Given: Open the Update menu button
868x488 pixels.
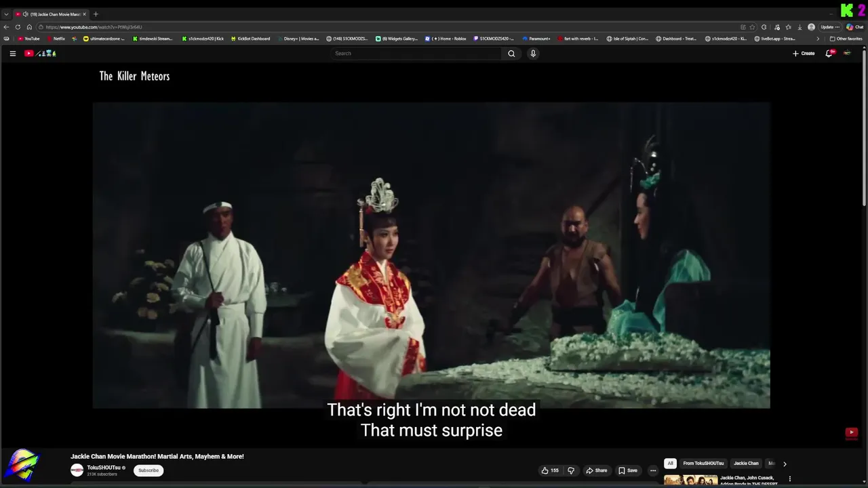Looking at the screenshot, I should [830, 27].
